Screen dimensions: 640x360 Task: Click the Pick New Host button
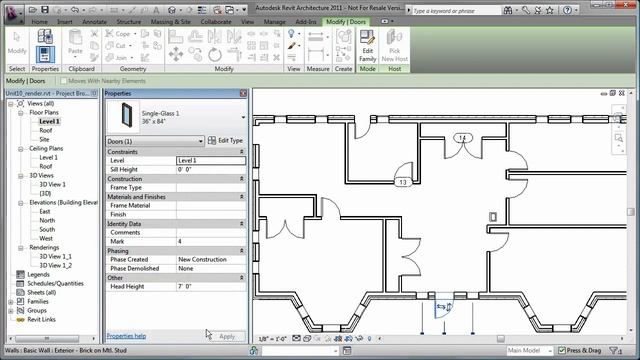tap(394, 46)
